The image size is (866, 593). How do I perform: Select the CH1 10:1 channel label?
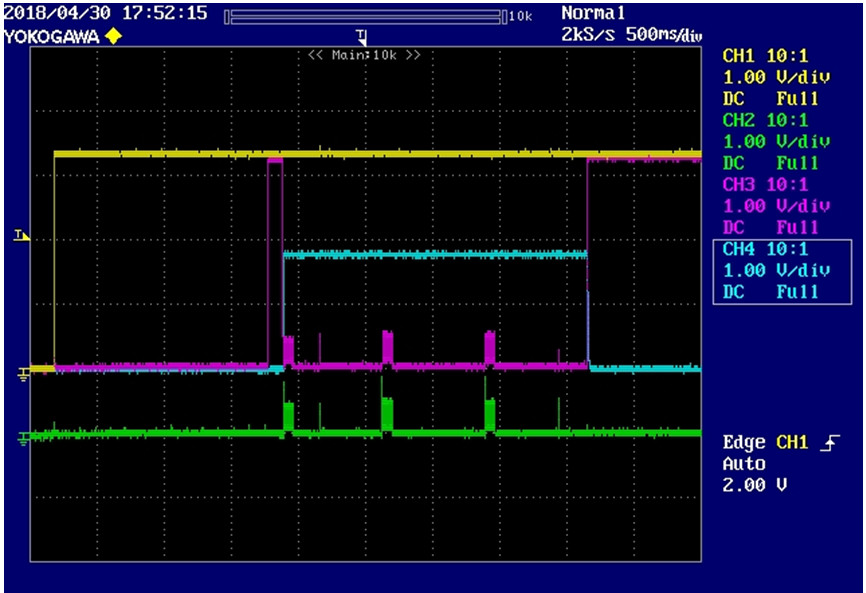pos(765,56)
